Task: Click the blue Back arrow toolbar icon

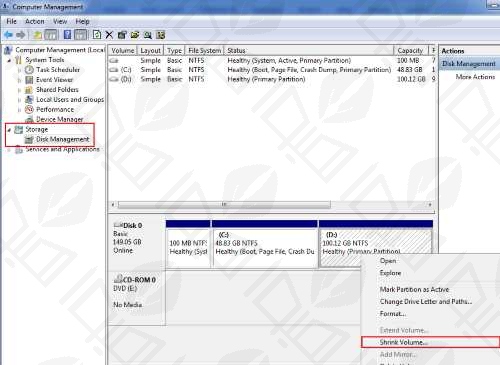Action: pyautogui.click(x=8, y=35)
